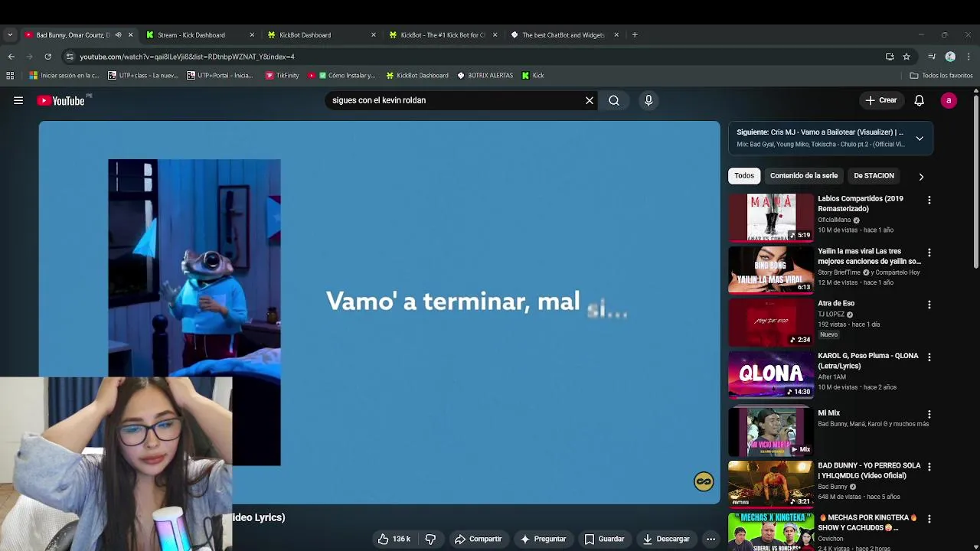The height and width of the screenshot is (551, 980).
Task: Open Labios Compartidos video thumbnail
Action: click(x=771, y=217)
